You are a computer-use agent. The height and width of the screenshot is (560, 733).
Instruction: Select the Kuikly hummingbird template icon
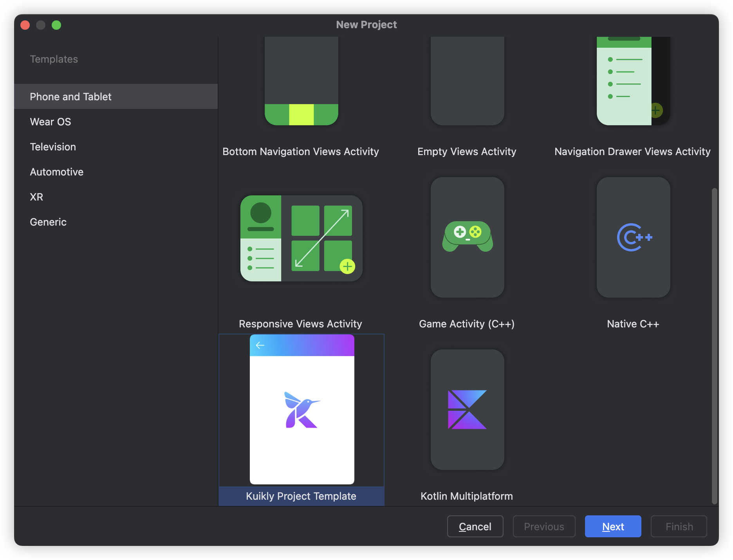coord(302,410)
